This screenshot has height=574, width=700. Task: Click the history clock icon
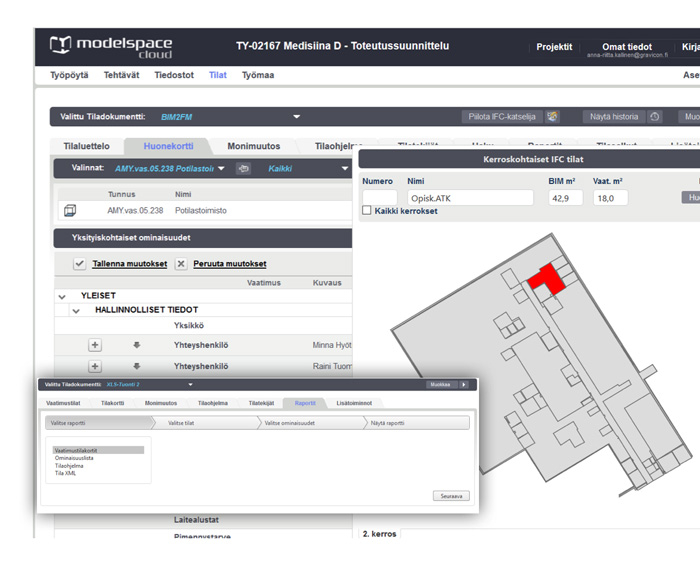(x=655, y=117)
